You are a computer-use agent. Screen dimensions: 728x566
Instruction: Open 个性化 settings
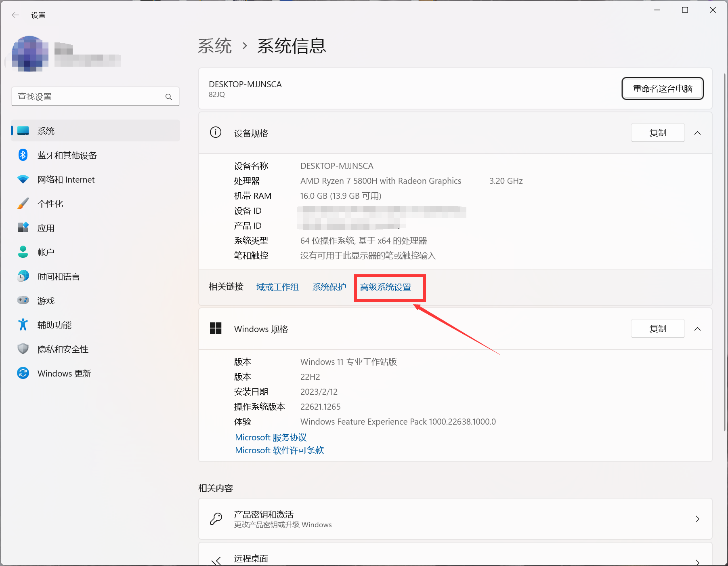95,204
